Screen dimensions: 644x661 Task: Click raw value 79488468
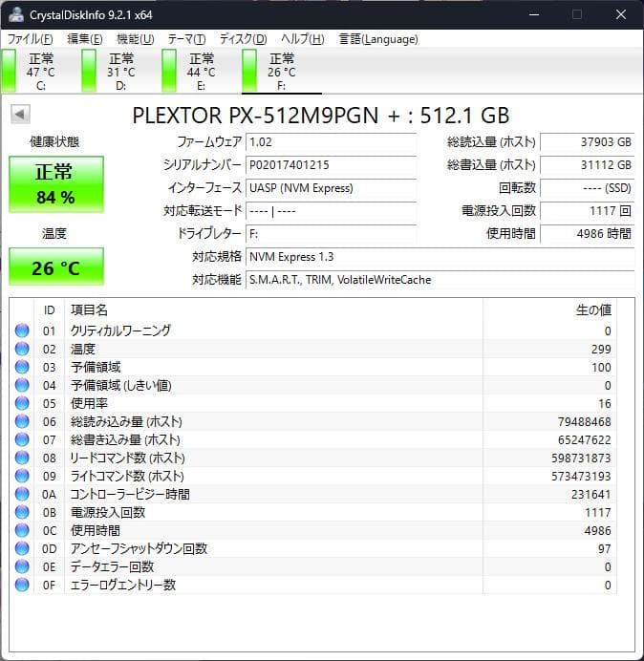click(x=584, y=421)
